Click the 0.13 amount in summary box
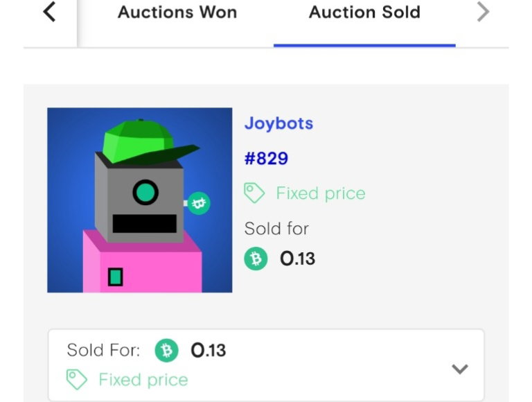Image resolution: width=532 pixels, height=402 pixels. coord(209,351)
